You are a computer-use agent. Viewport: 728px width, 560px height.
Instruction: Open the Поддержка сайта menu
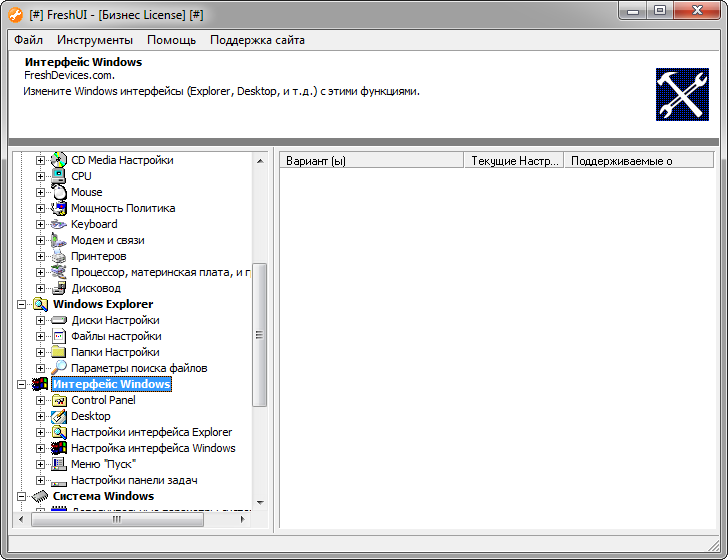(x=257, y=40)
